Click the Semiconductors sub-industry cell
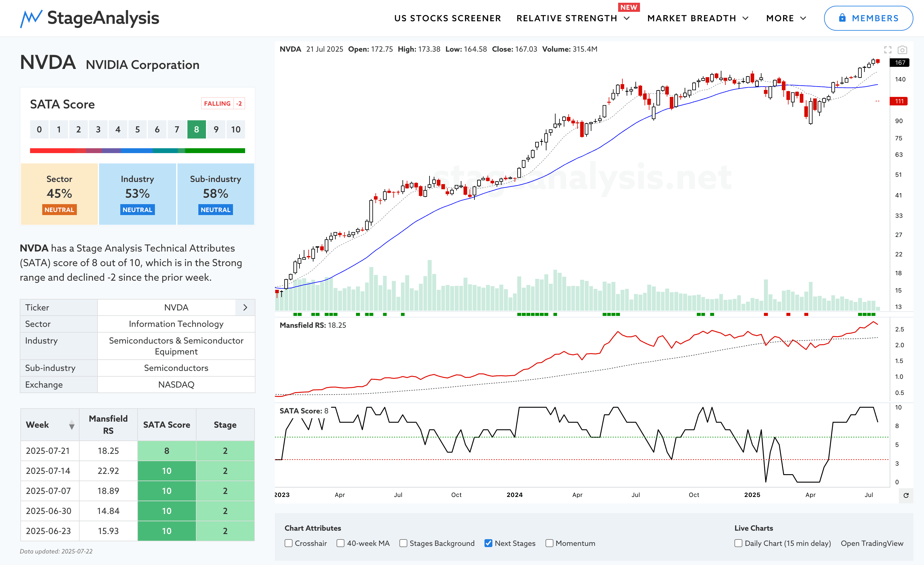Image resolution: width=924 pixels, height=565 pixels. [176, 368]
